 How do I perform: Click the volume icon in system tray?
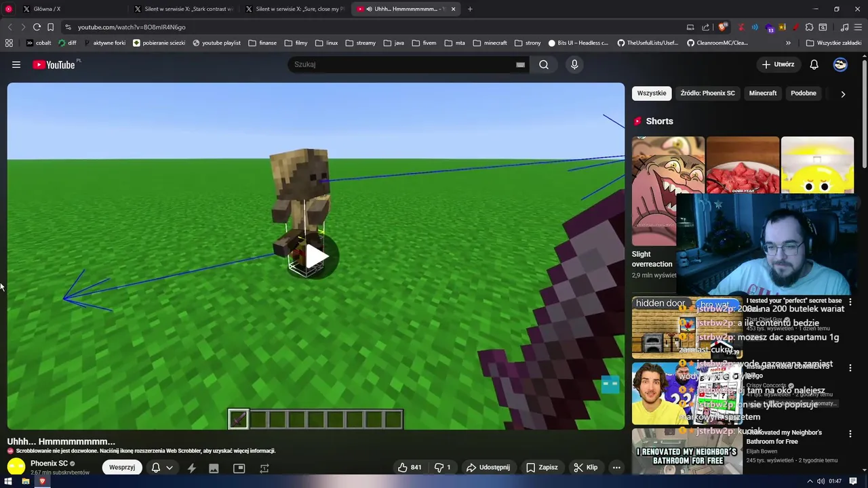click(821, 481)
